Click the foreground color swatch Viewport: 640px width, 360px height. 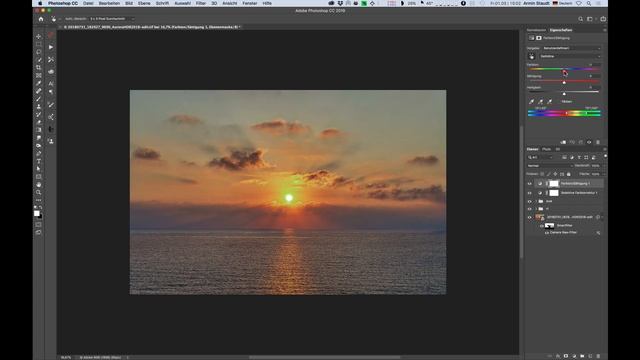click(37, 213)
